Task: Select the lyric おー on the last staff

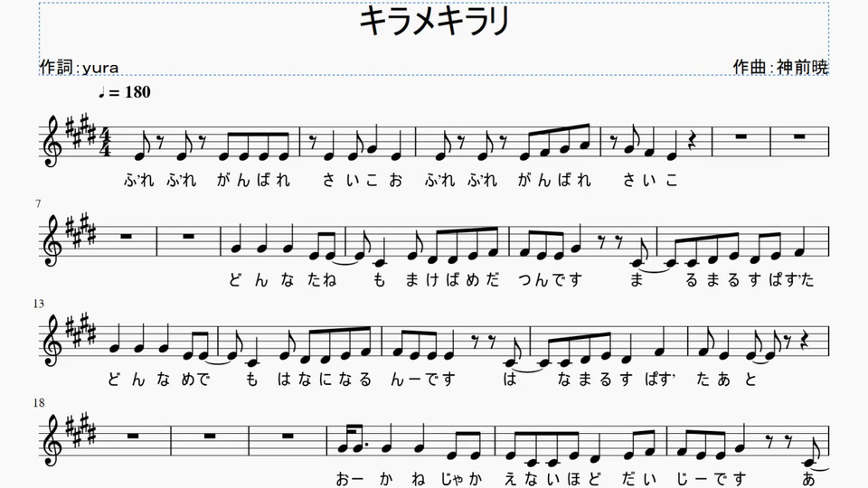Action: 350,479
